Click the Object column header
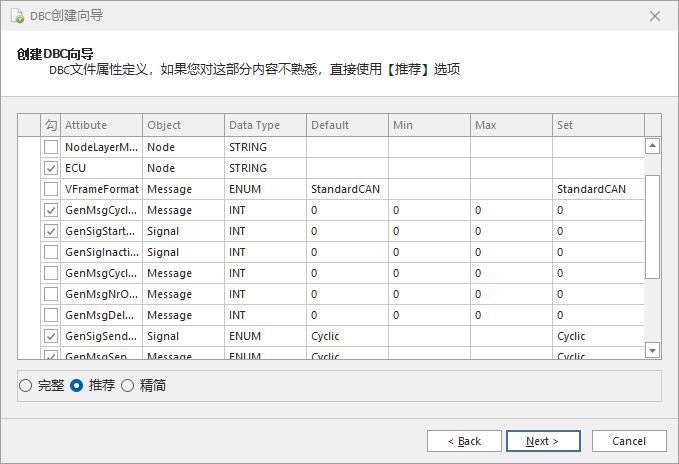Screen dimensions: 679x464 [183, 125]
